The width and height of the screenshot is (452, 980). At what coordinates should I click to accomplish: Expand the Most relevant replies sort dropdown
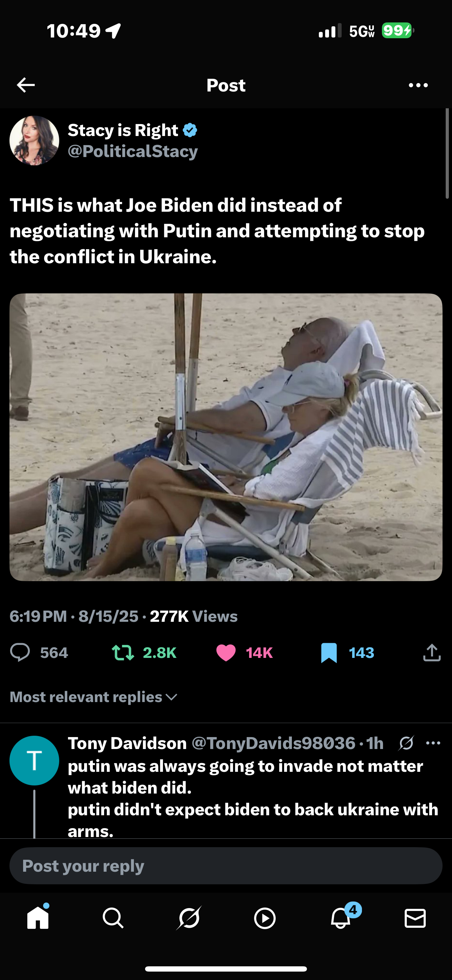point(94,697)
